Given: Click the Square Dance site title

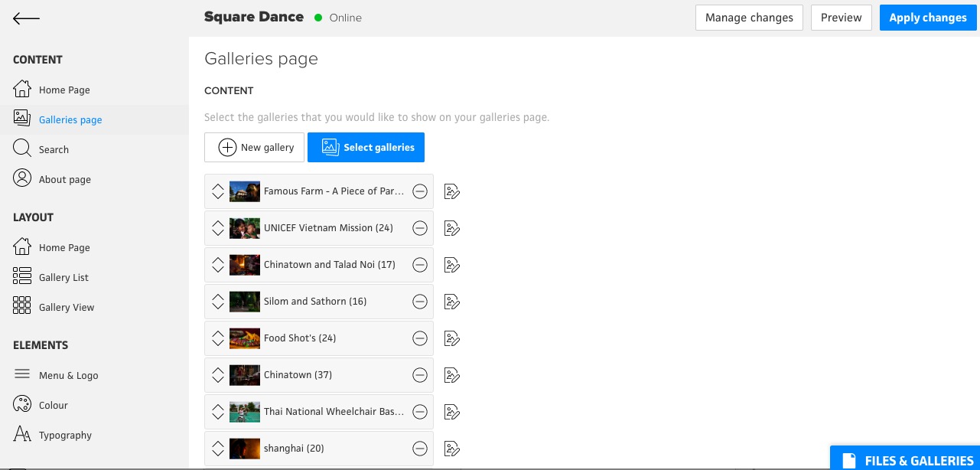Looking at the screenshot, I should coord(254,17).
